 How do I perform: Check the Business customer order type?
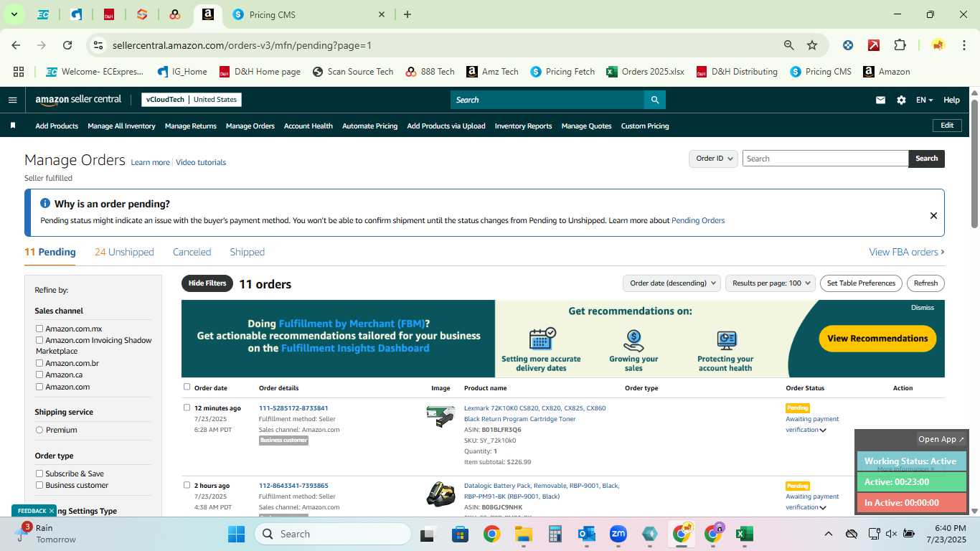pos(39,485)
